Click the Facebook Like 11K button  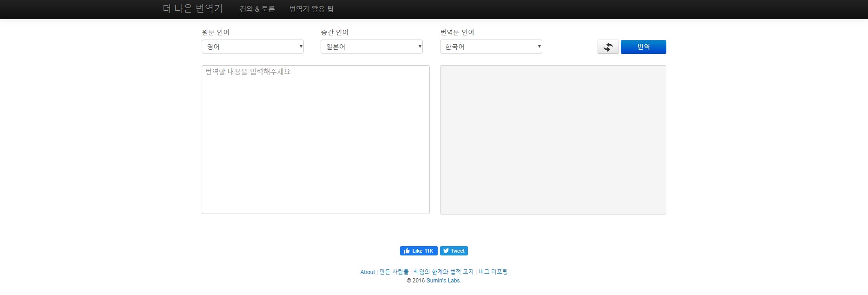[418, 251]
